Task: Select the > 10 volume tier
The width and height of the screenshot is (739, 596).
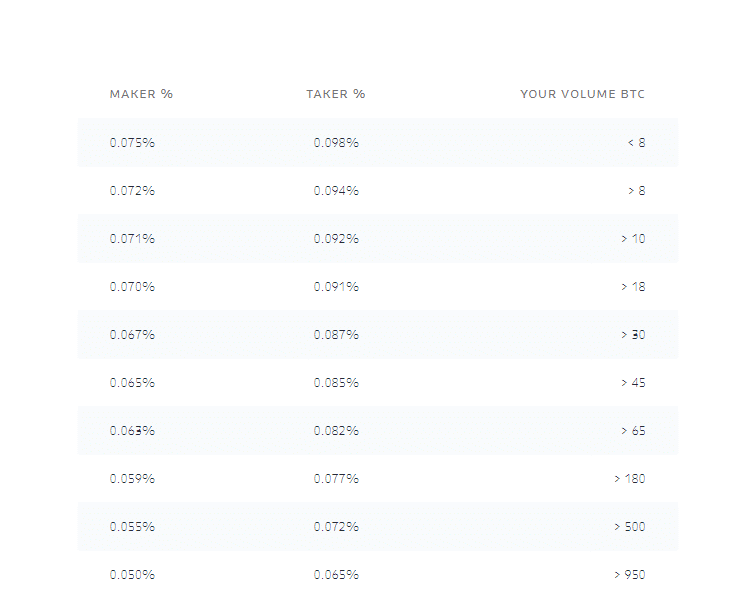Action: point(633,239)
